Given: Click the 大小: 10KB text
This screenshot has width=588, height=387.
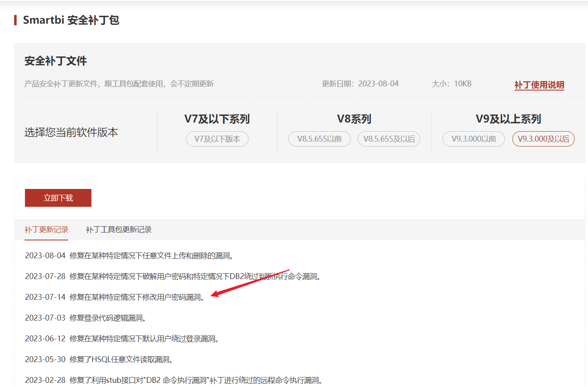Looking at the screenshot, I should click(x=452, y=84).
